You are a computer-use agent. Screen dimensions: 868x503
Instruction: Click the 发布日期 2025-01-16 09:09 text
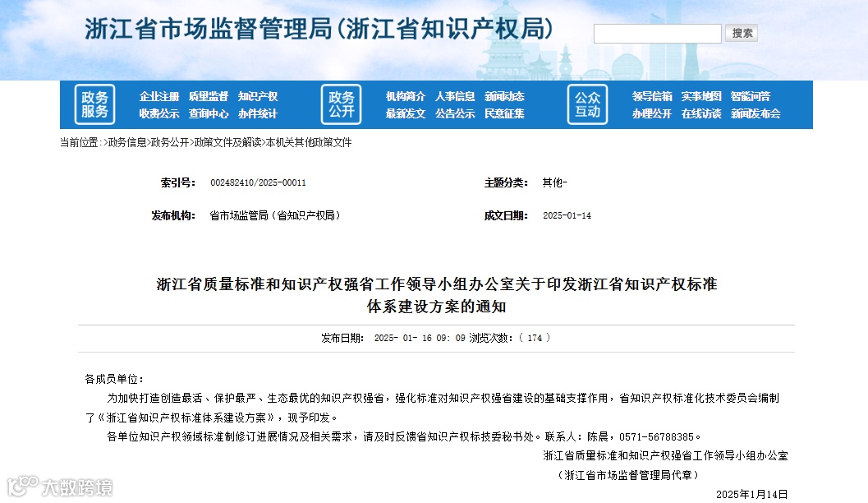(393, 338)
